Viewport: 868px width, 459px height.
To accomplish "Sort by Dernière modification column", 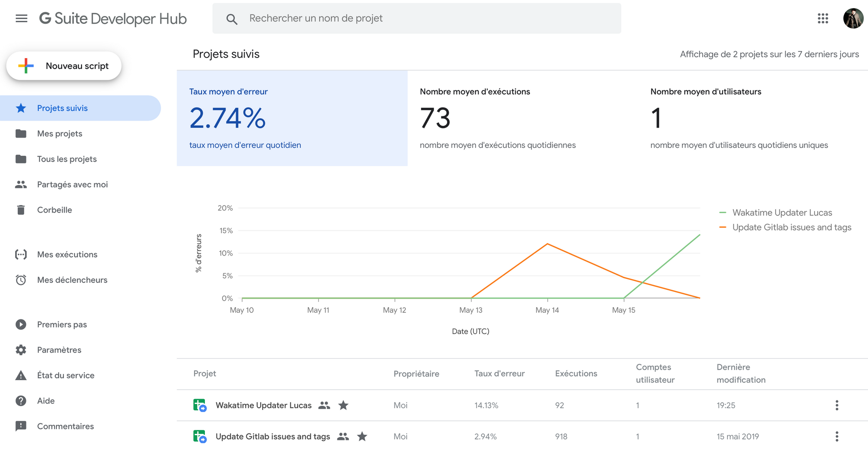I will coord(741,373).
